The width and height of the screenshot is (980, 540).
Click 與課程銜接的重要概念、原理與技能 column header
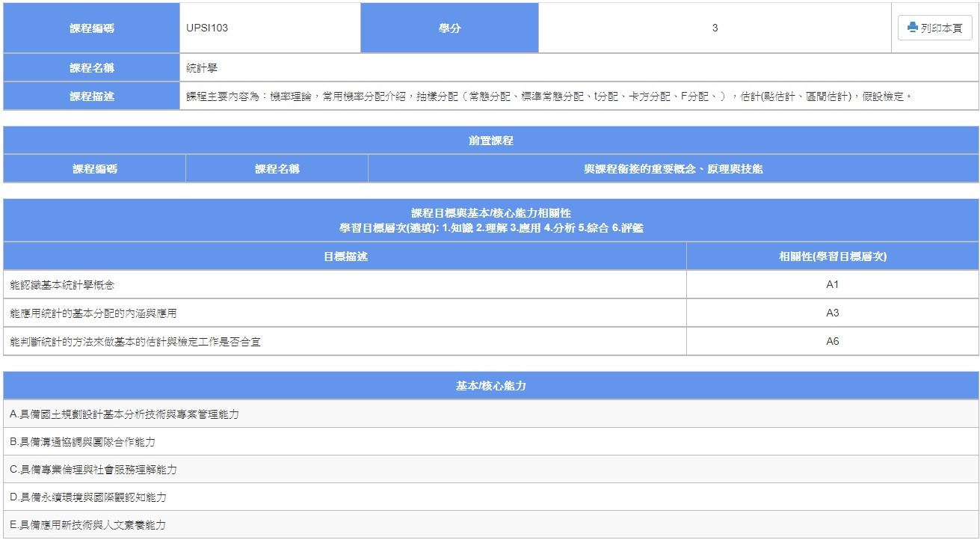click(673, 169)
